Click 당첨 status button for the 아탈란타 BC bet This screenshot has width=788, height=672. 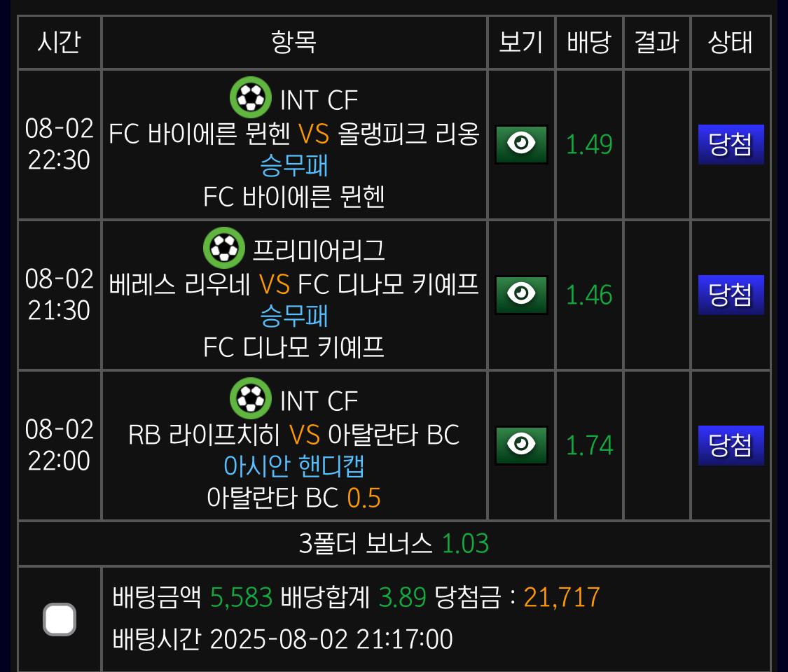click(x=731, y=445)
